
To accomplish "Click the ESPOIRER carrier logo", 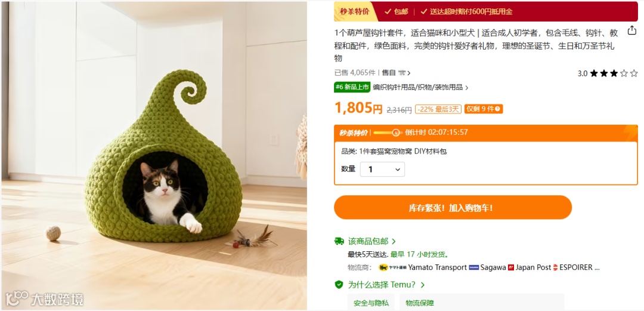I will tap(555, 267).
